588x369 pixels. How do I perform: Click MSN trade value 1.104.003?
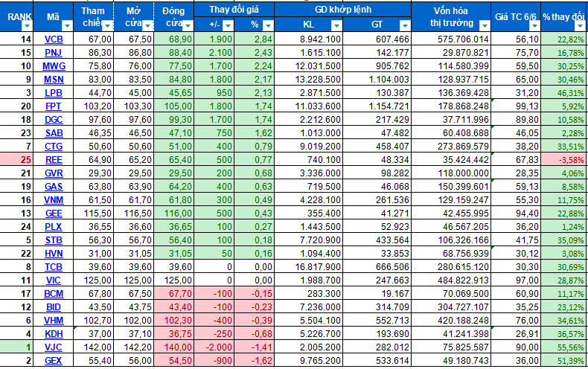pyautogui.click(x=377, y=80)
